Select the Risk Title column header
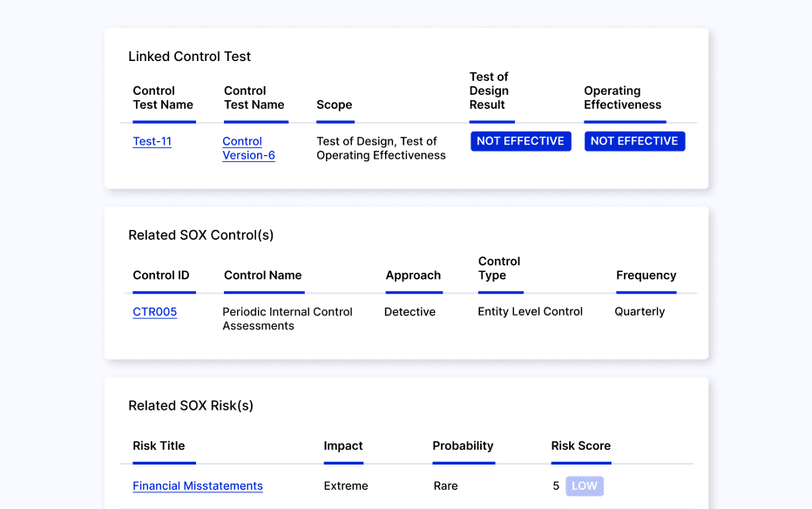This screenshot has height=509, width=812. pos(159,445)
